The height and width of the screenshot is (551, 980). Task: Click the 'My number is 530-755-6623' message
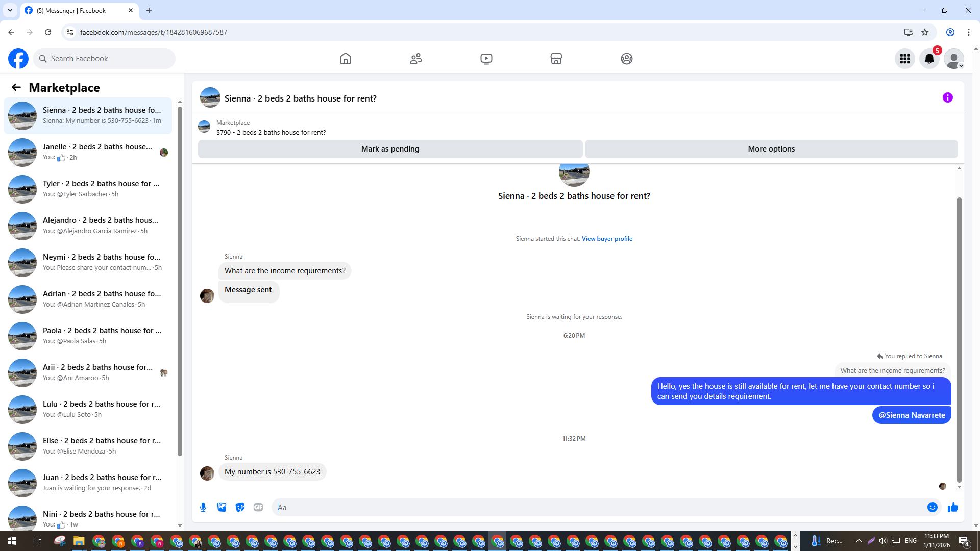[x=273, y=472]
